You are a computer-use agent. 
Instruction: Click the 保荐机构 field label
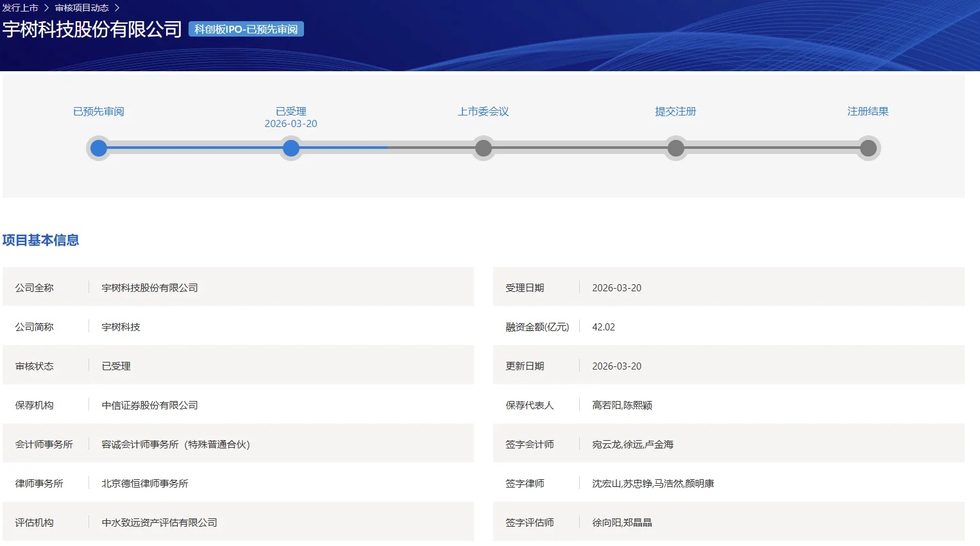click(35, 405)
